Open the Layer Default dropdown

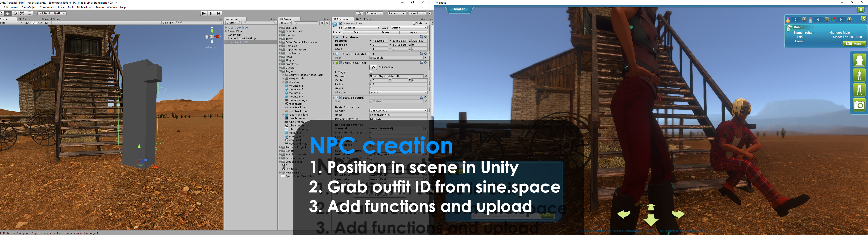[x=409, y=28]
